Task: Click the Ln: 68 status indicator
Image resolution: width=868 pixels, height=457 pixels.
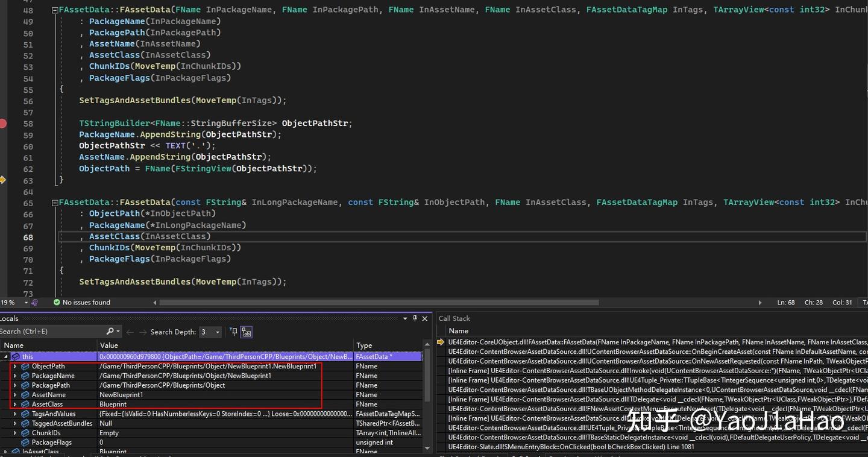Action: pyautogui.click(x=786, y=303)
